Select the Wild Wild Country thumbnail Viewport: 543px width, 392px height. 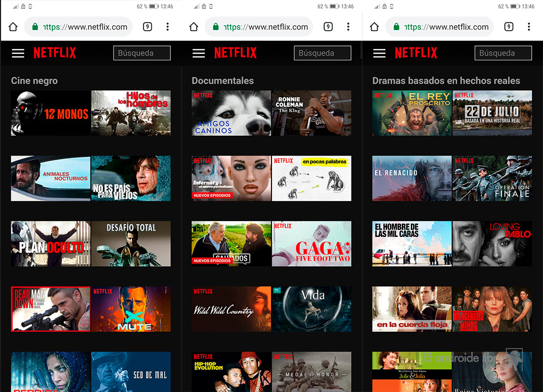coord(231,309)
